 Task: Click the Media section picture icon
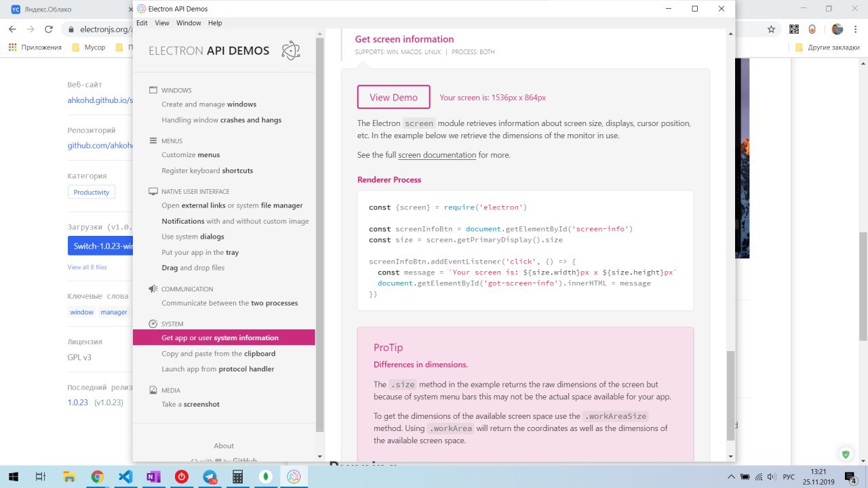point(153,390)
